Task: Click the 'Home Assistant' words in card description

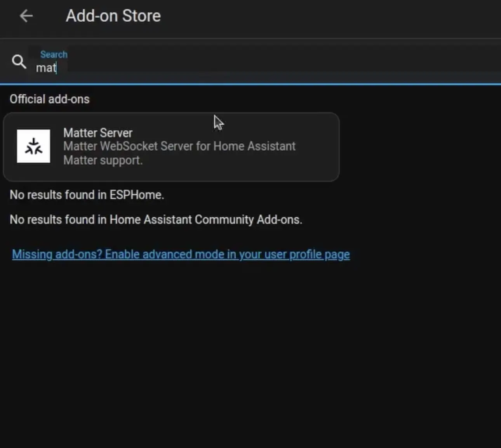Action: tap(254, 146)
